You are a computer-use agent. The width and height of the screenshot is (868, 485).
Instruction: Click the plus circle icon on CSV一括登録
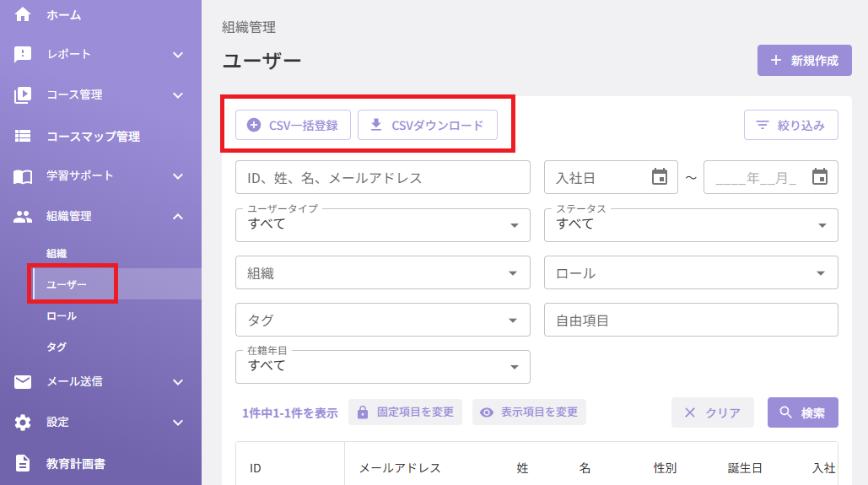click(254, 125)
